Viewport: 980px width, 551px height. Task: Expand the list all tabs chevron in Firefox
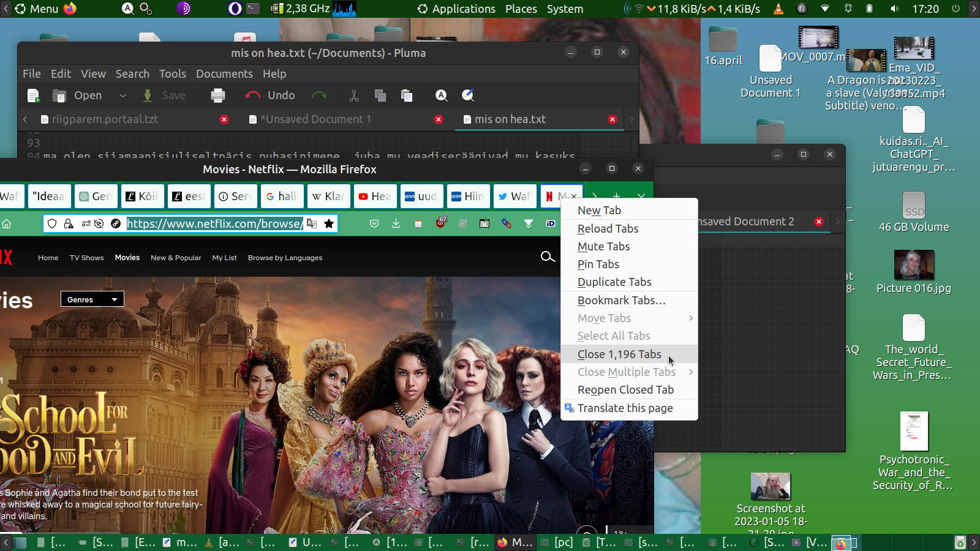point(641,196)
